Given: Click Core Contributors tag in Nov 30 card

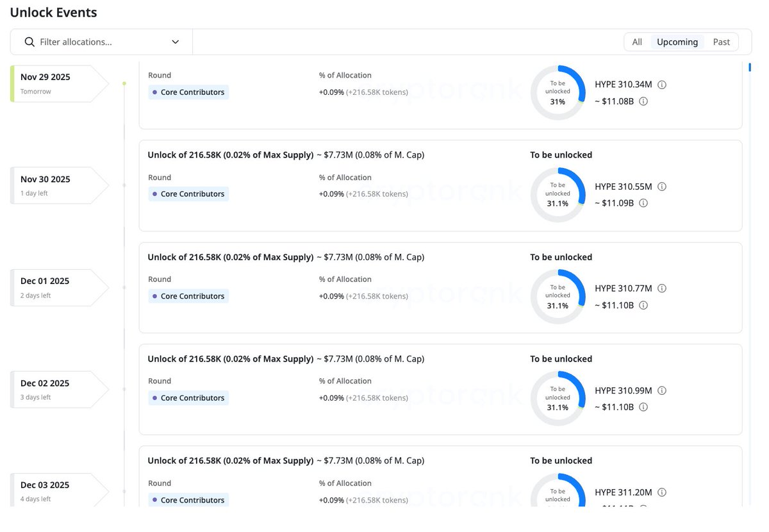Looking at the screenshot, I should 188,194.
